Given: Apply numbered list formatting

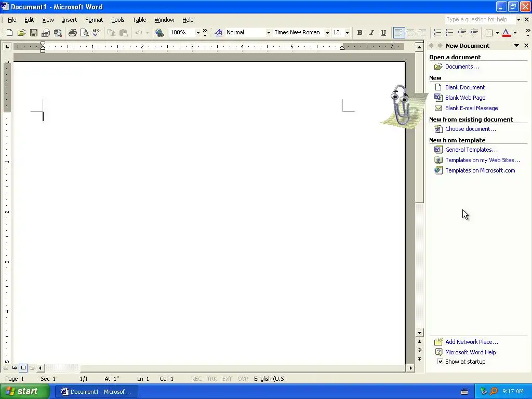Looking at the screenshot, I should pyautogui.click(x=437, y=33).
